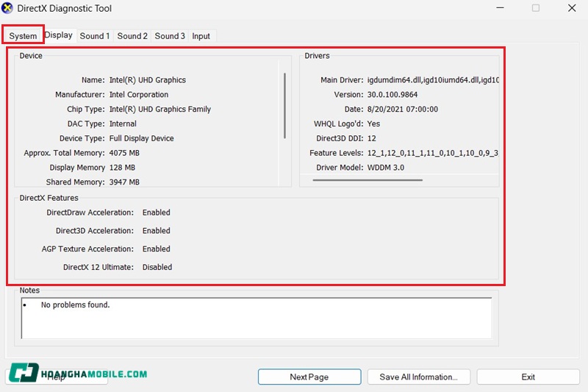Switch to the Input tab
This screenshot has height=392, width=588.
click(x=201, y=36)
